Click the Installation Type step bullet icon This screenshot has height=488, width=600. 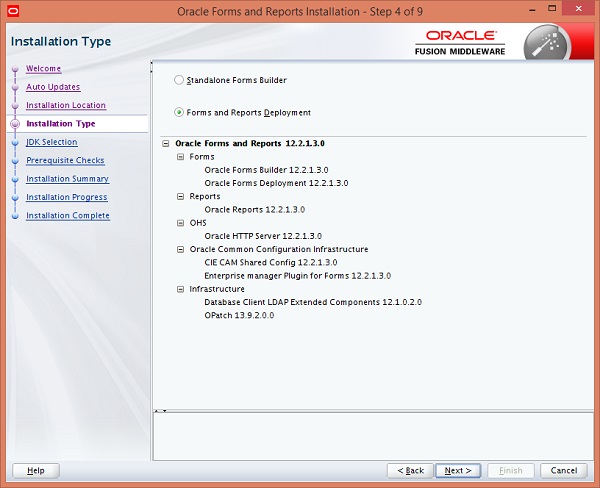tap(15, 124)
